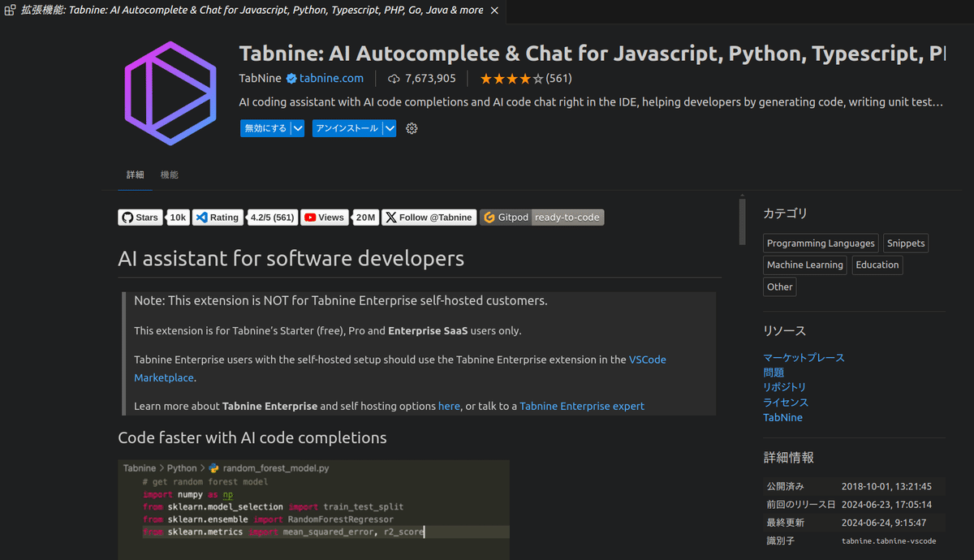Click the verified publisher checkmark badge
Viewport: 974px width, 560px height.
tap(292, 78)
